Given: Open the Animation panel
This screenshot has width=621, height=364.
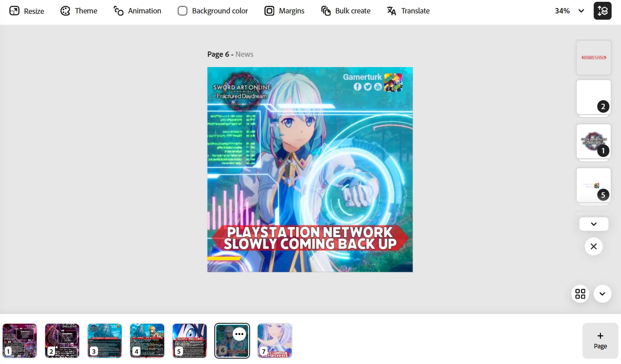Looking at the screenshot, I should click(x=137, y=11).
